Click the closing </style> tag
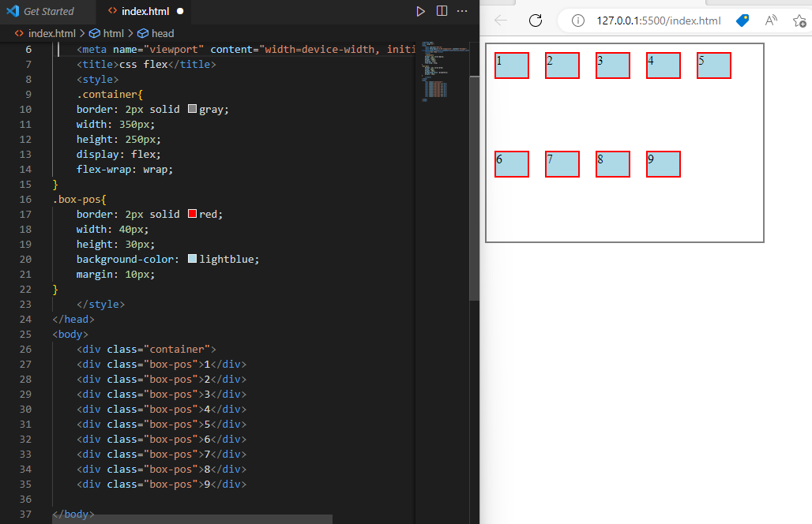Image resolution: width=812 pixels, height=524 pixels. click(x=100, y=304)
